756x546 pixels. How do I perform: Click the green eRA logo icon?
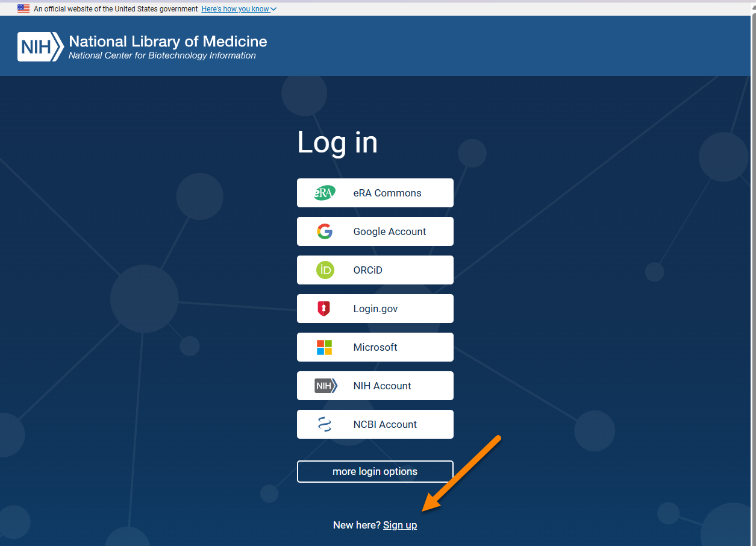(325, 193)
